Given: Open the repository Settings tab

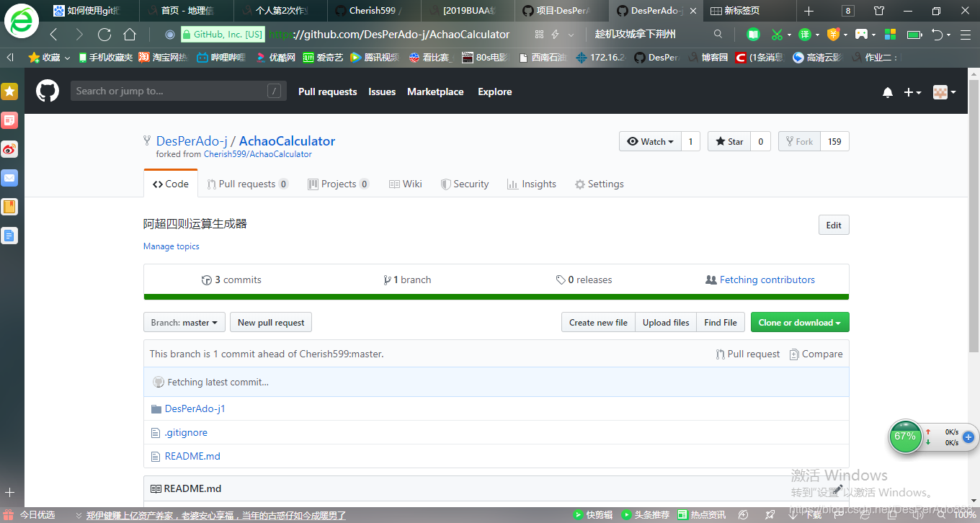Looking at the screenshot, I should pos(600,184).
